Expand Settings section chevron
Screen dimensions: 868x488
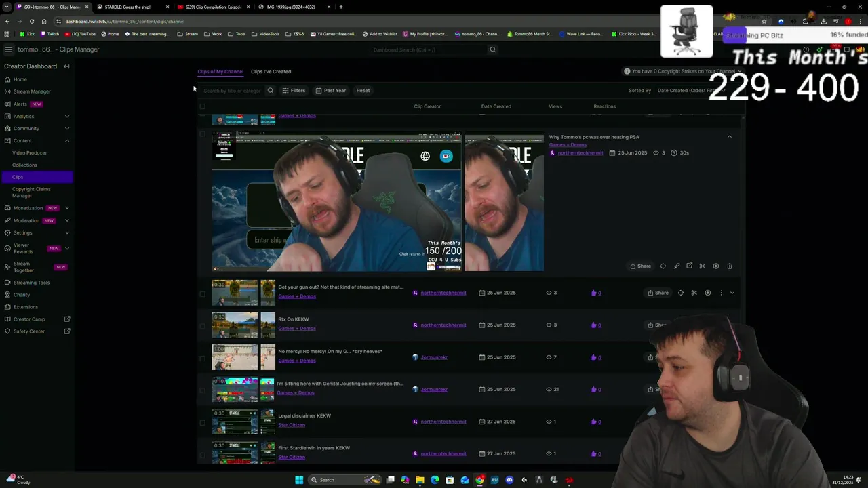(x=66, y=232)
